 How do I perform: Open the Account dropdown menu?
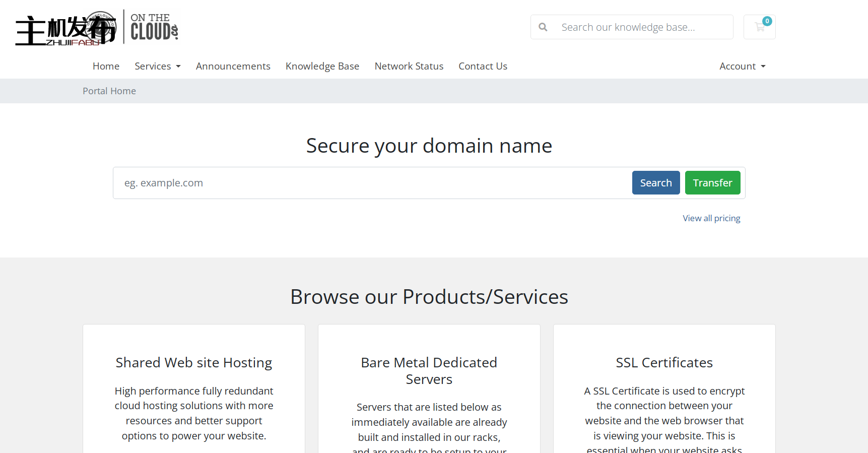(x=742, y=67)
